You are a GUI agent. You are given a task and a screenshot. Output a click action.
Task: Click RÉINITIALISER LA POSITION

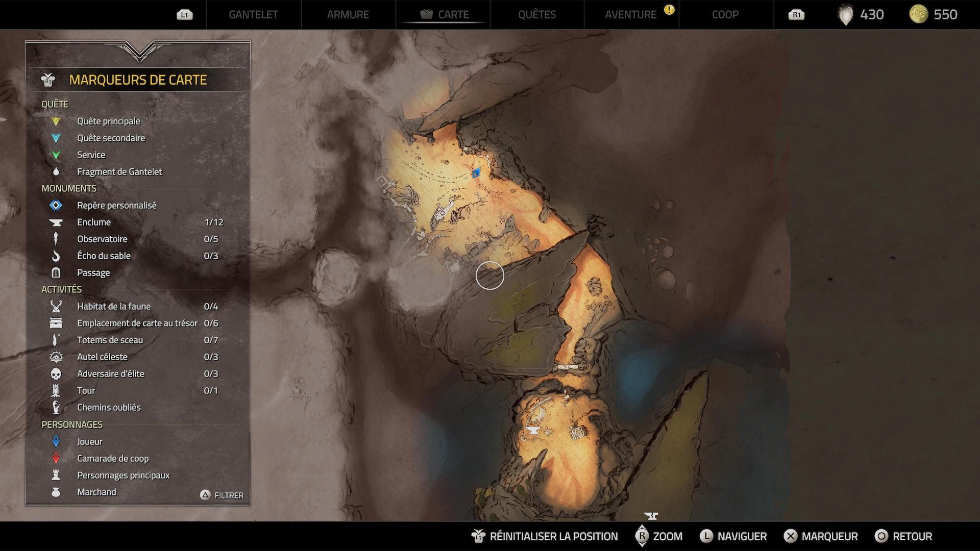pos(544,536)
